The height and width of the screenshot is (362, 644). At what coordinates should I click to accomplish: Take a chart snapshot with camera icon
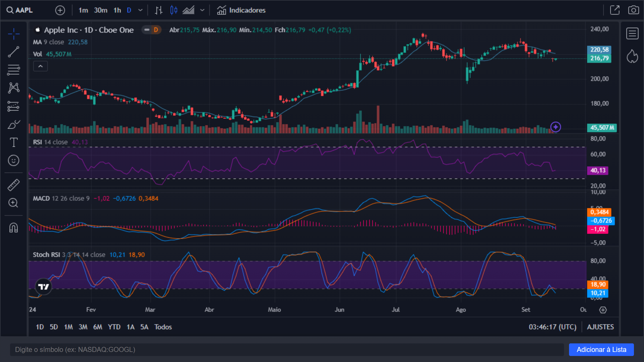coord(633,10)
